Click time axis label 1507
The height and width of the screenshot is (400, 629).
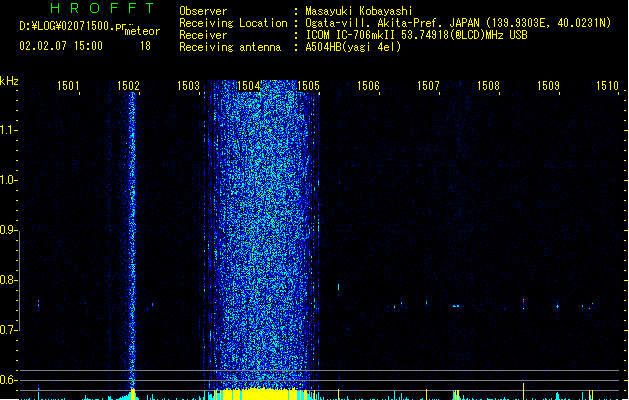428,85
